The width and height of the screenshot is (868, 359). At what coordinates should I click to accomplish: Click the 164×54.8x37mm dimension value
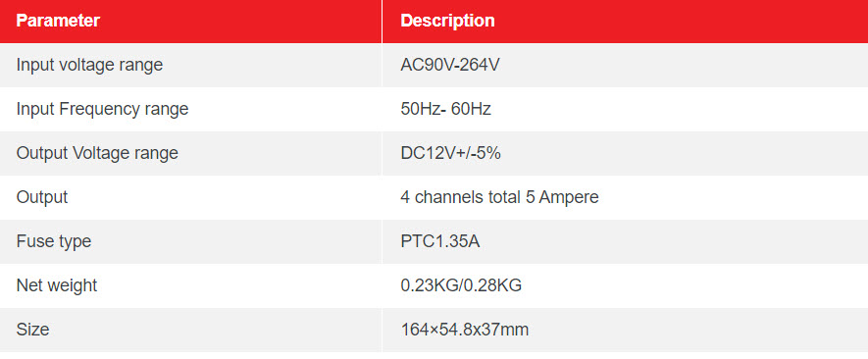pos(465,331)
